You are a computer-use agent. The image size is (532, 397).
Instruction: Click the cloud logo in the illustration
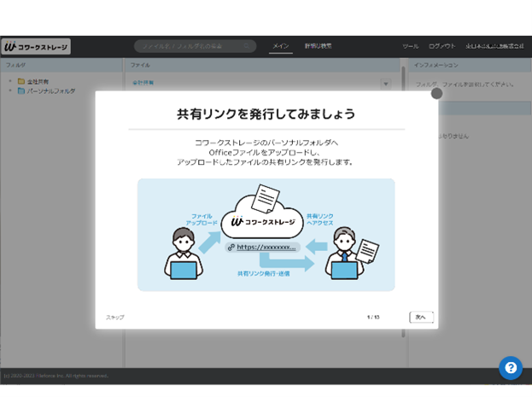(x=265, y=217)
